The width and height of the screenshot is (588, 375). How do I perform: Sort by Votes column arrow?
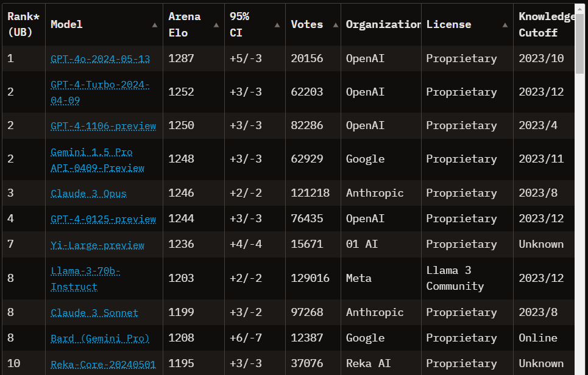(336, 25)
